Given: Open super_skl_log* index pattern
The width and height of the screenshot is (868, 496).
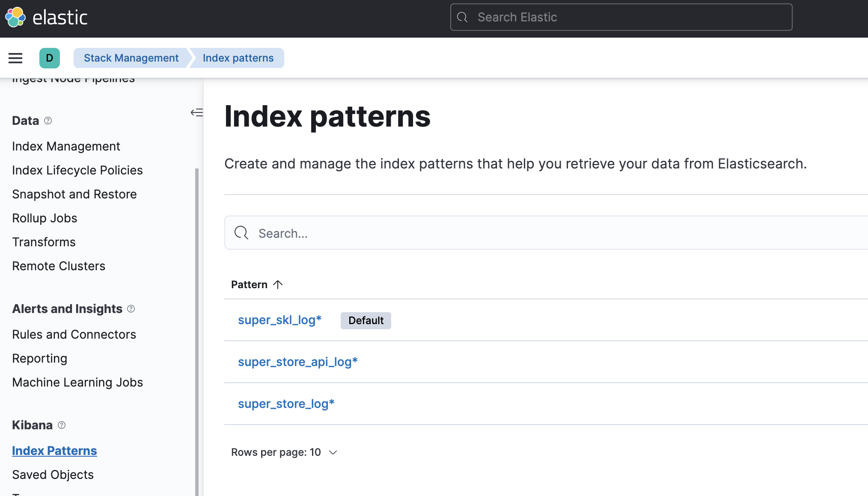Looking at the screenshot, I should (279, 320).
